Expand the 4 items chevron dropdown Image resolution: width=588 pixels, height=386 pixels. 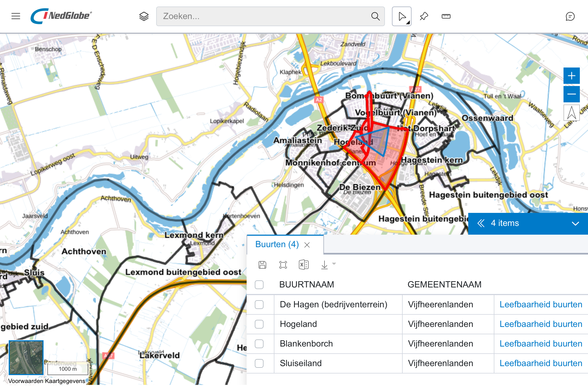pos(575,223)
